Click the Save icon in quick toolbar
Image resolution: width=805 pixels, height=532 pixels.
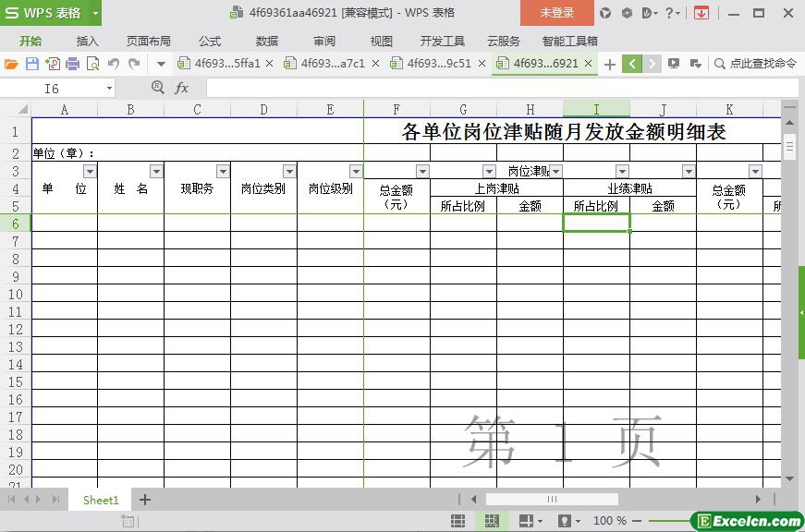click(32, 64)
